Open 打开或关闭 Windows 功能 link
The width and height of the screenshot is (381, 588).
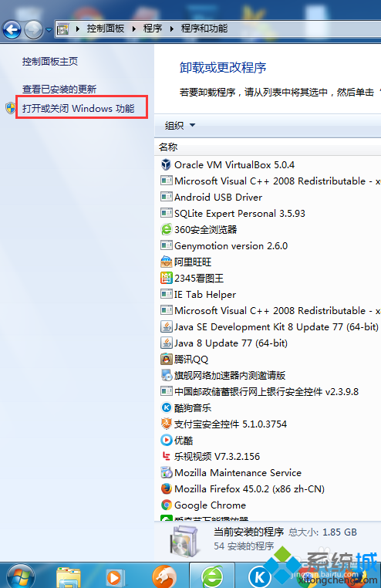[x=79, y=108]
